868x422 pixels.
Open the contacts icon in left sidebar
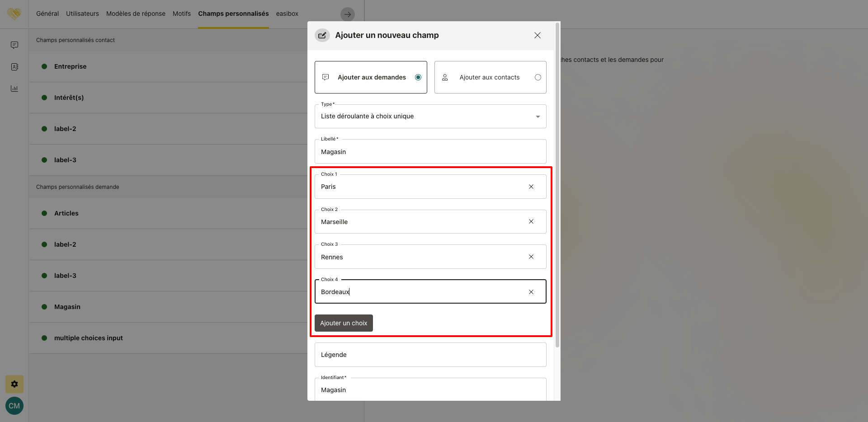tap(14, 67)
